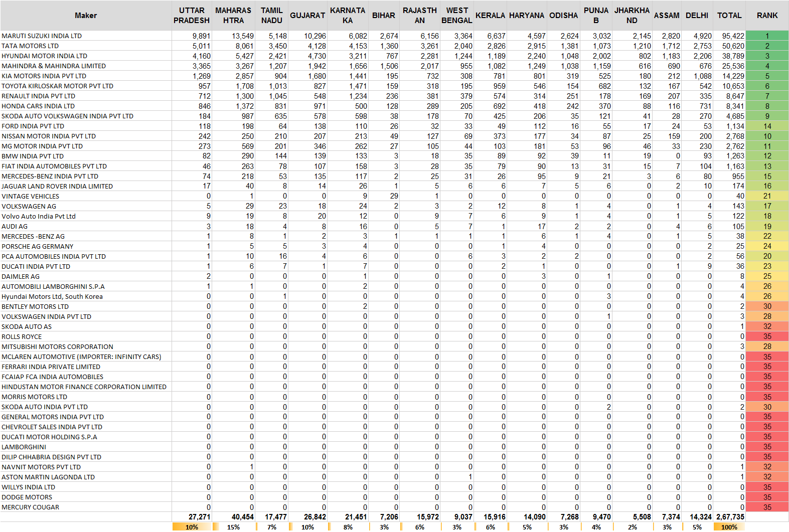Select the 100% total share data bar
Screen dimensions: 789x532
[x=729, y=527]
